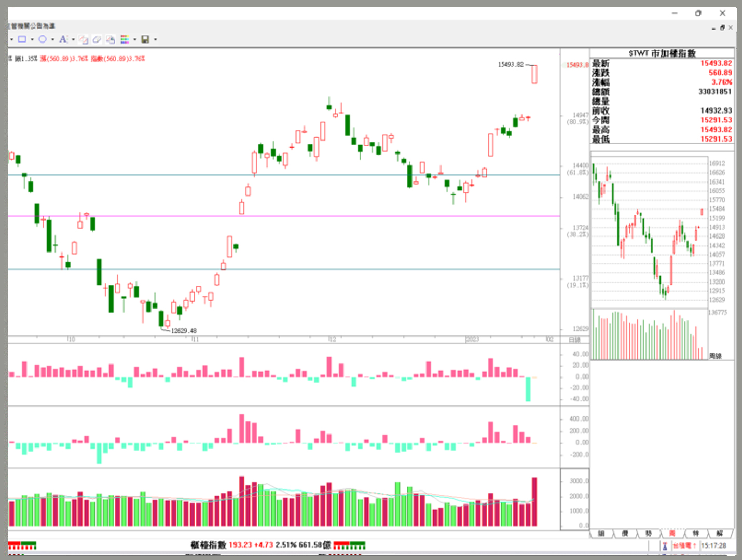Click the 14400 (61.8%) axis label

point(578,169)
